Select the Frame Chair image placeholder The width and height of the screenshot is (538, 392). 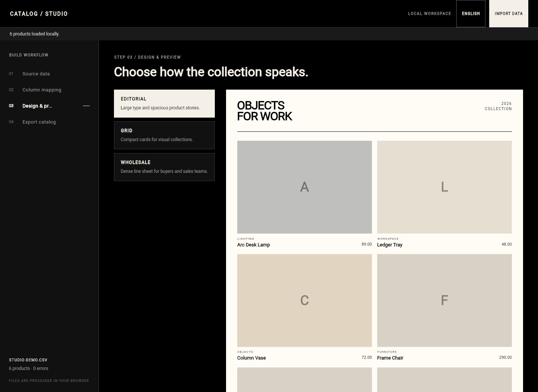click(445, 301)
